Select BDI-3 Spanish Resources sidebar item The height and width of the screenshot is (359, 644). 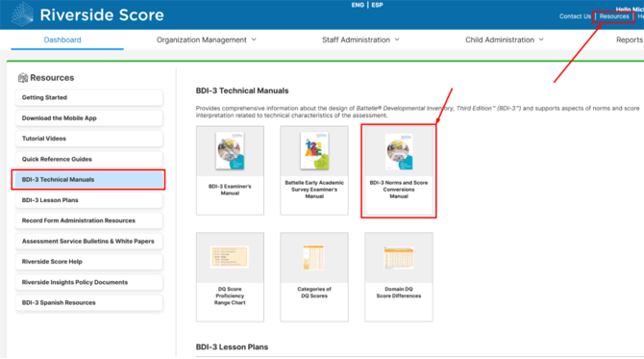(88, 302)
